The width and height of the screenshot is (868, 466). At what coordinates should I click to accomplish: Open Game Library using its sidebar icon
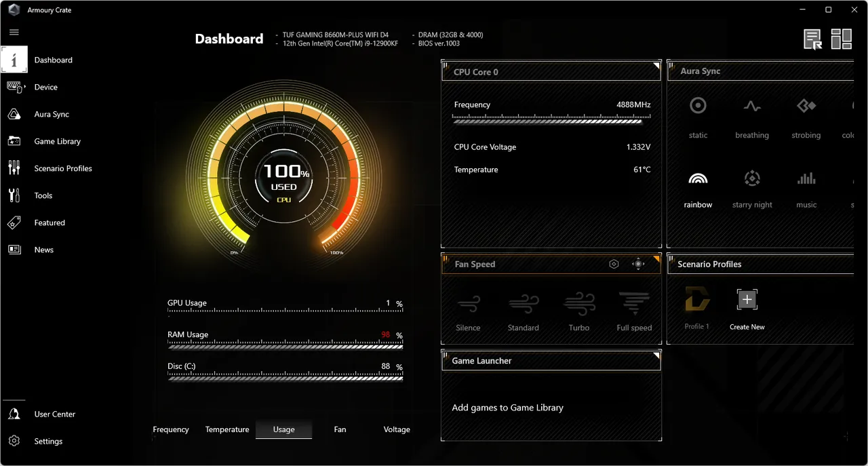coord(14,141)
